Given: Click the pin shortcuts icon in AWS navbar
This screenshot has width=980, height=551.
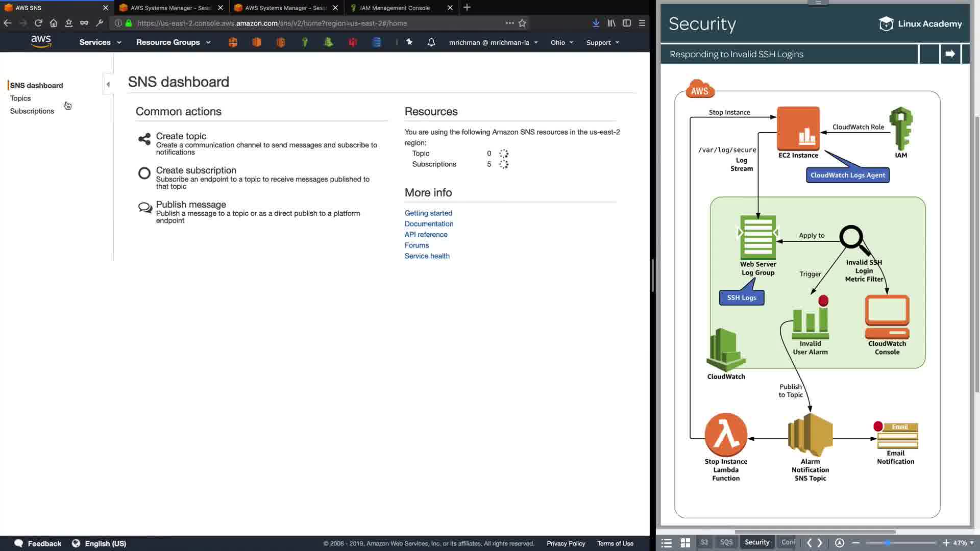Looking at the screenshot, I should 409,42.
